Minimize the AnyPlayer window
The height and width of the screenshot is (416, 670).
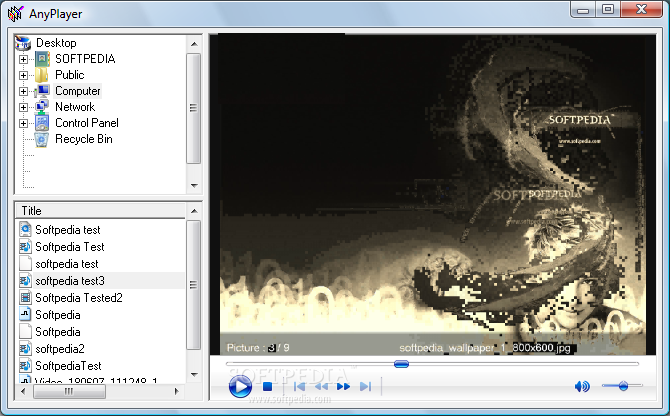(583, 9)
